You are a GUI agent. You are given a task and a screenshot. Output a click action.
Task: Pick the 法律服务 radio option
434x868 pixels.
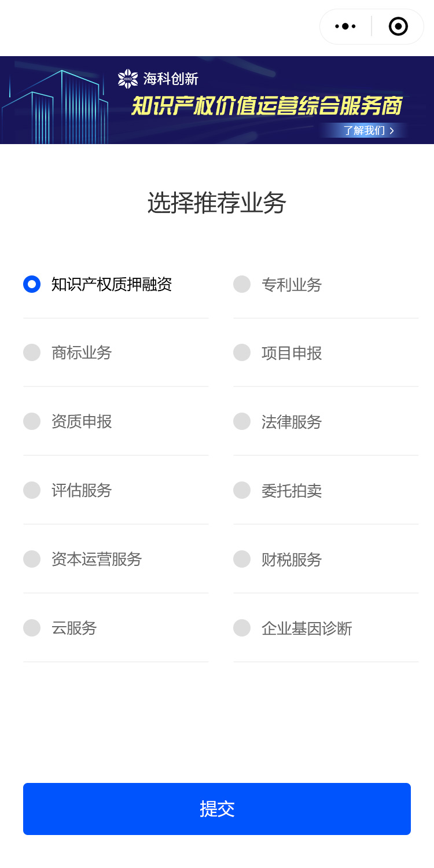pos(242,421)
